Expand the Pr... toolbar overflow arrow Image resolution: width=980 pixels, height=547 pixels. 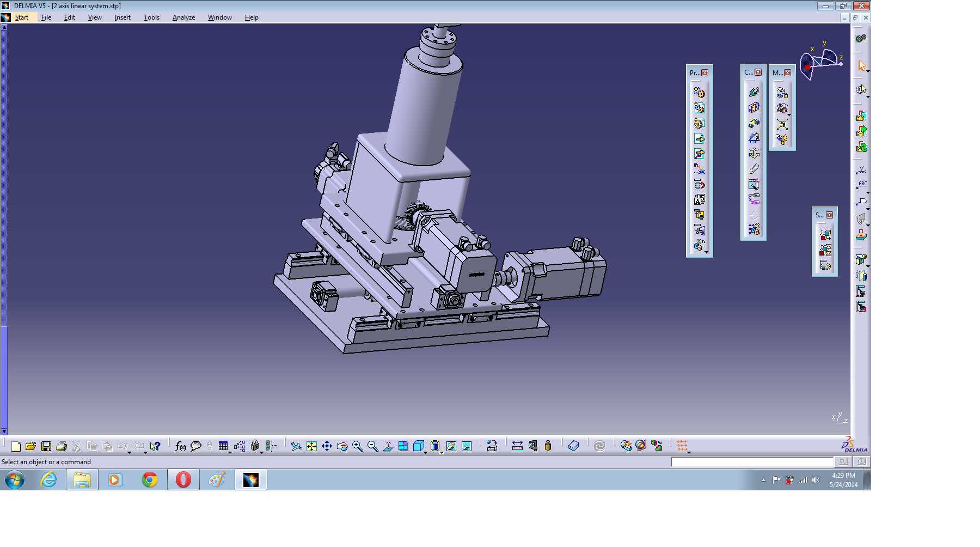click(707, 252)
